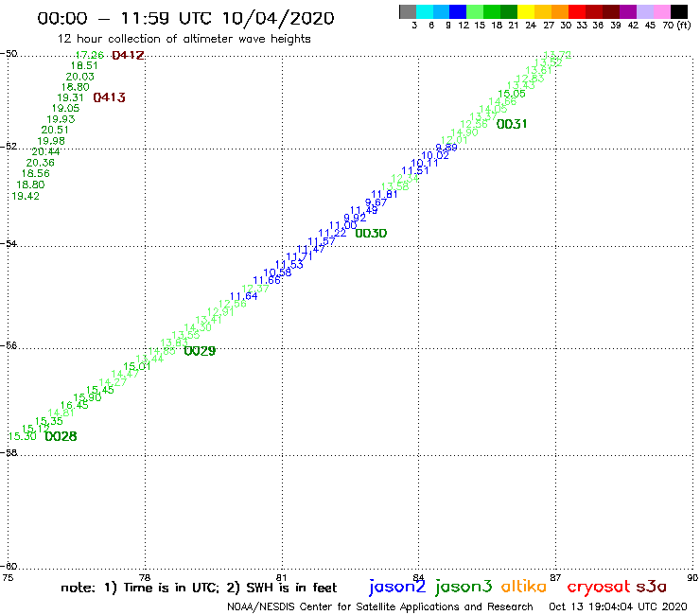Click the wave height value 15.05
The width and height of the screenshot is (700, 615).
point(512,94)
